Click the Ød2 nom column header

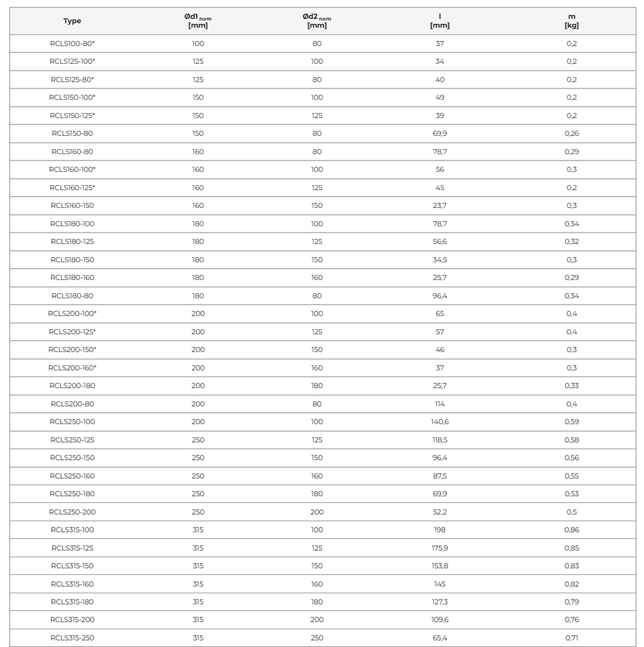point(316,21)
